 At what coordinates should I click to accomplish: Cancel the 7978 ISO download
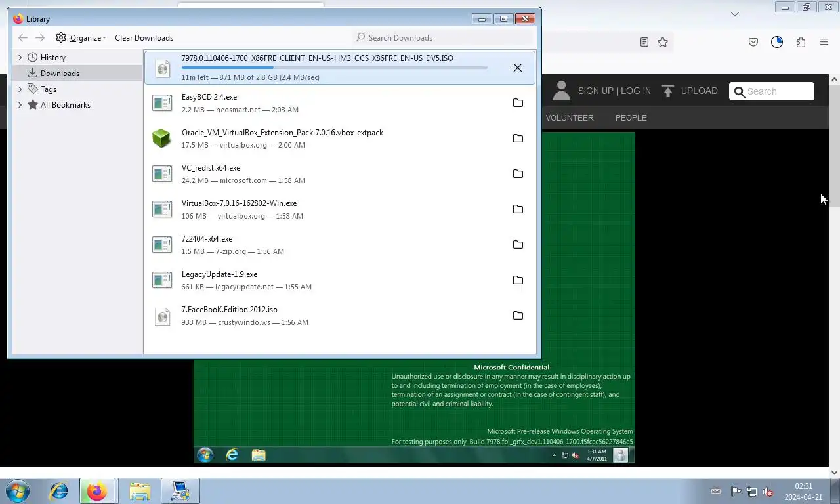[518, 68]
